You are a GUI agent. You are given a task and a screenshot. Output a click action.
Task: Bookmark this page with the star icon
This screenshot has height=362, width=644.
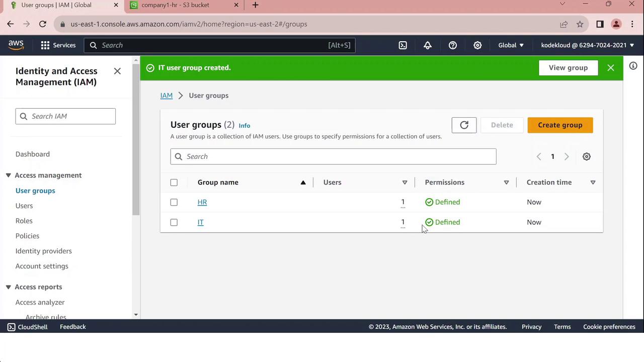(x=580, y=24)
